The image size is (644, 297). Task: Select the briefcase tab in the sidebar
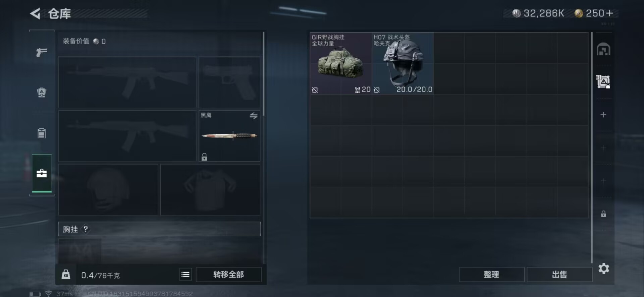pos(42,173)
